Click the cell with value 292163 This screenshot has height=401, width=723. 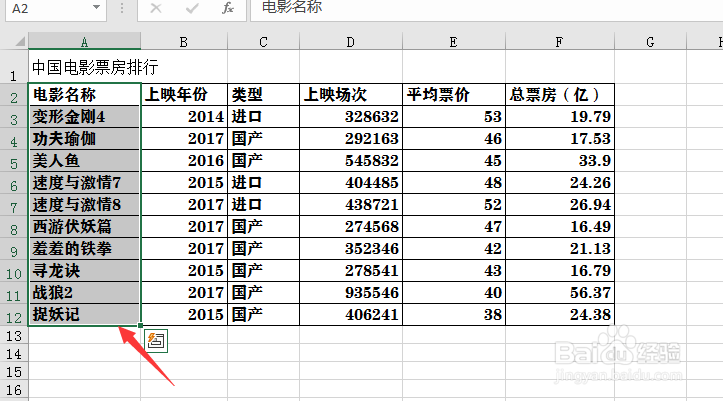[x=351, y=139]
